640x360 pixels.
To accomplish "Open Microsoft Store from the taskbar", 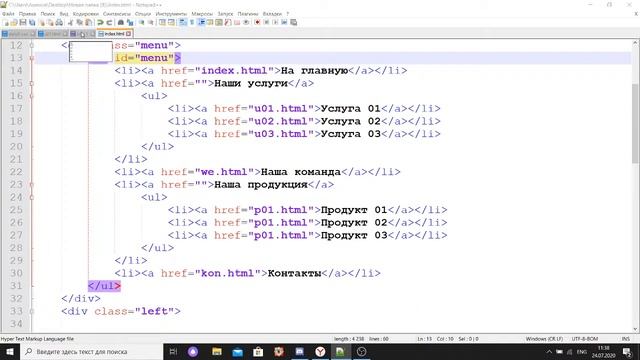I will pos(258,351).
